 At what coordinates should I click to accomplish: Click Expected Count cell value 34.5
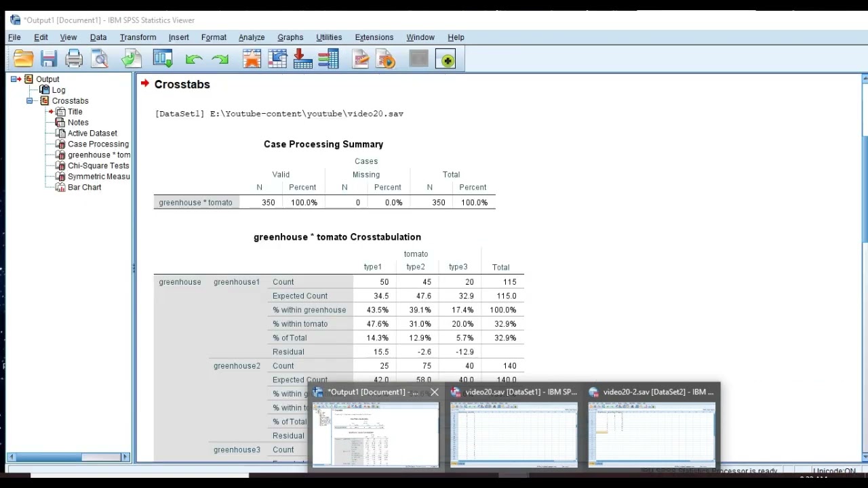point(381,296)
